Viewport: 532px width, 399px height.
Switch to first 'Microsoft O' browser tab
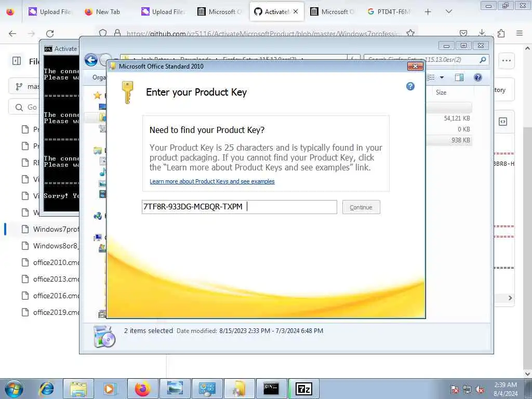219,11
